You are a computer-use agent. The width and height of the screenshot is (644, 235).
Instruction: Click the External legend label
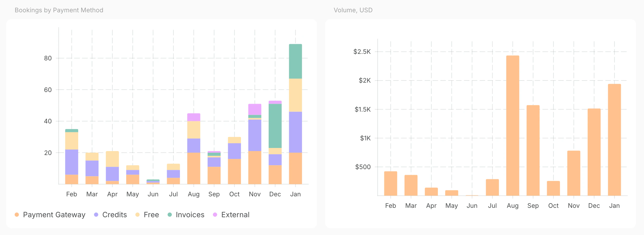point(235,215)
